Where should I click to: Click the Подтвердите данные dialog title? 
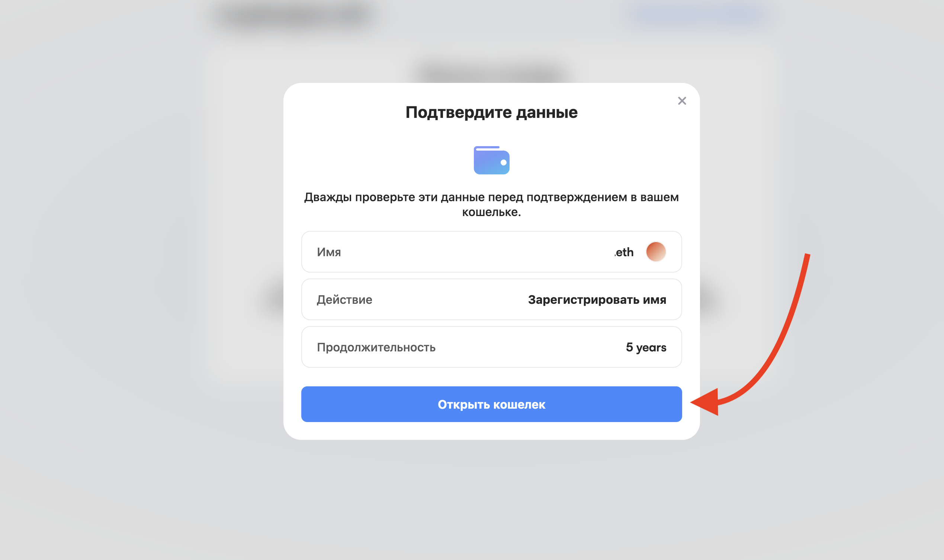(491, 112)
